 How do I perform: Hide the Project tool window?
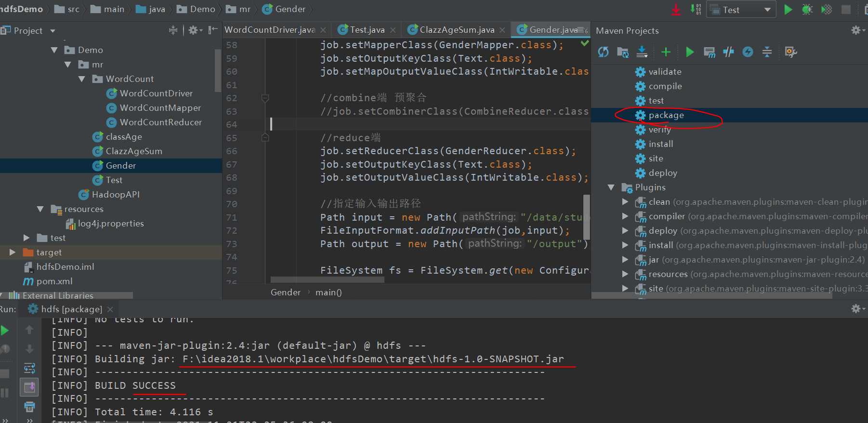213,30
